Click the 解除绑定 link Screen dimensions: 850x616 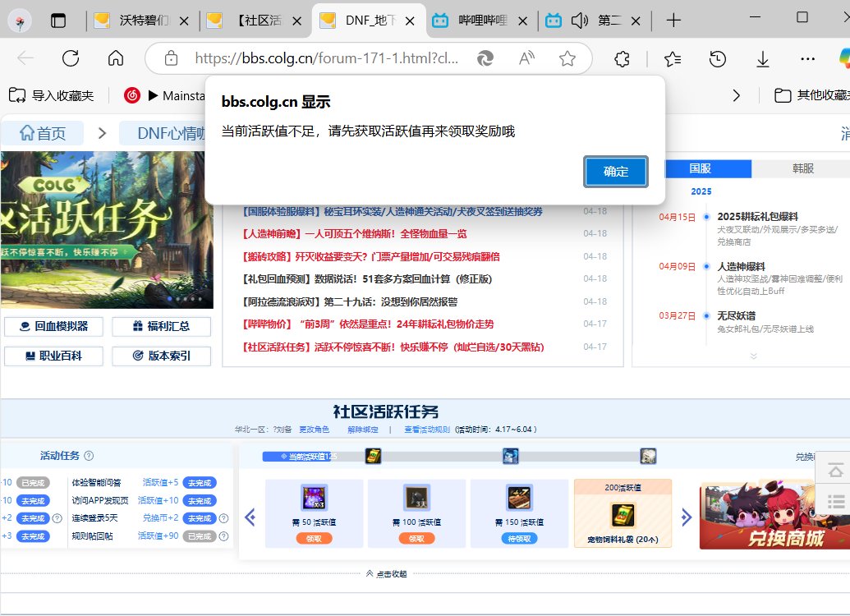[x=363, y=430]
